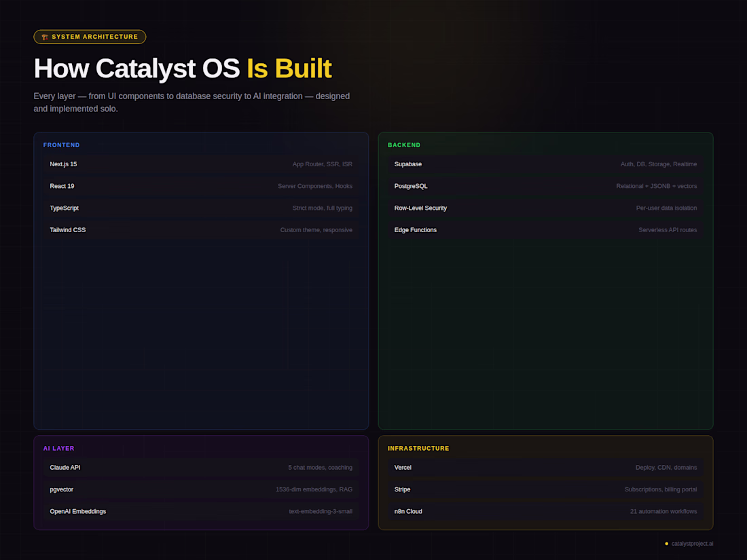747x560 pixels.
Task: Click 'Per-user data isolation' description
Action: [666, 208]
